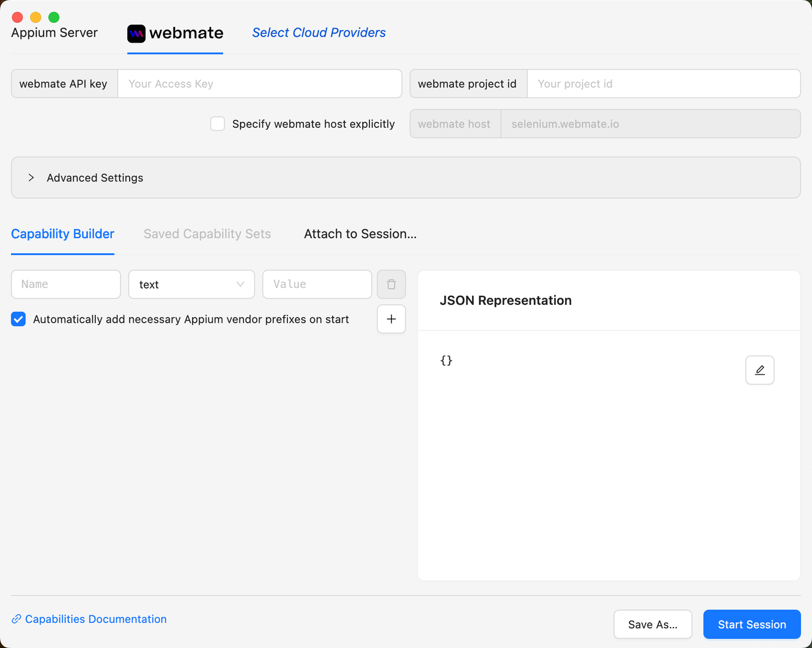Delete the capability row with trash icon
Image resolution: width=812 pixels, height=648 pixels.
click(x=391, y=284)
